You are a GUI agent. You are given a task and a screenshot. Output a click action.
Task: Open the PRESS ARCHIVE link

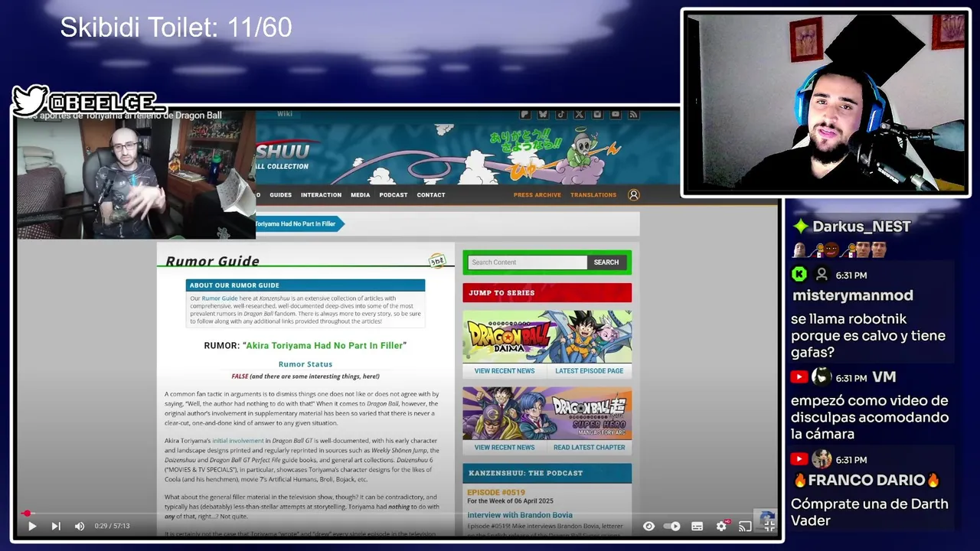537,195
